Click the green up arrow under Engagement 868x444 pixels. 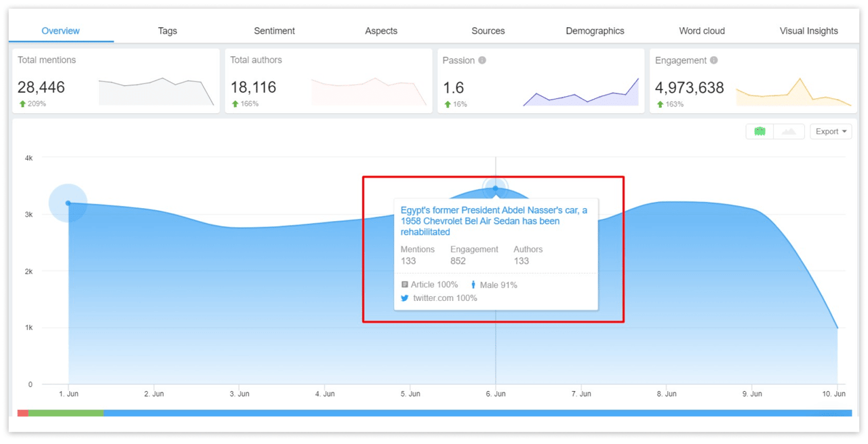tap(660, 104)
